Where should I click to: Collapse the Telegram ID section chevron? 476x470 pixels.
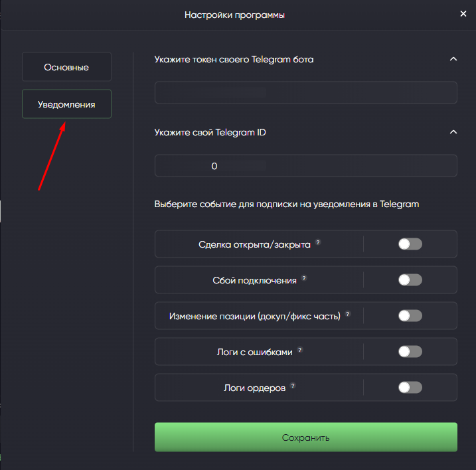(453, 132)
